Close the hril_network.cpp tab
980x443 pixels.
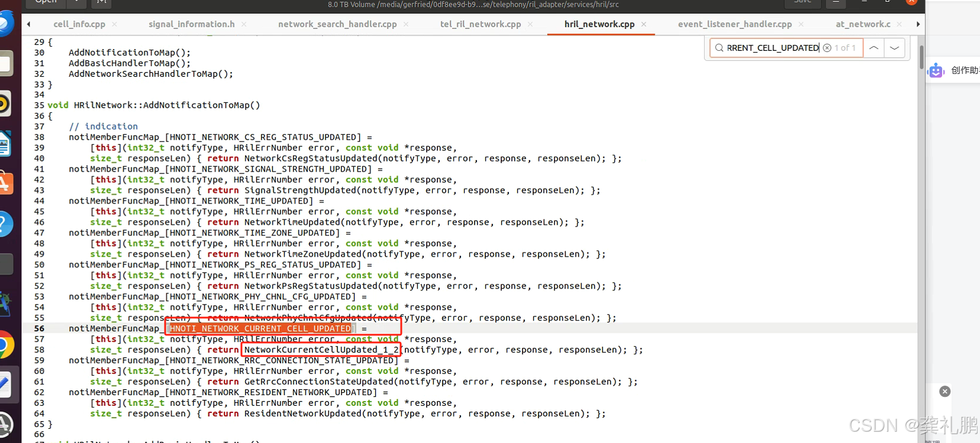pos(644,24)
